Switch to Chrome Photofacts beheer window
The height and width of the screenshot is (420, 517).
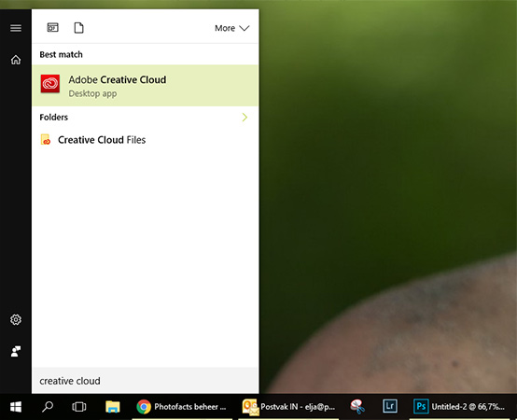pyautogui.click(x=182, y=407)
